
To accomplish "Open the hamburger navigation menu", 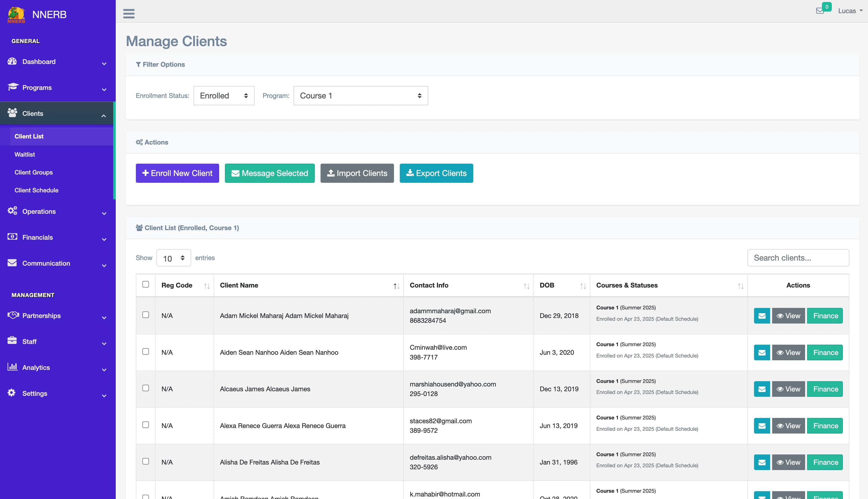I will (129, 13).
